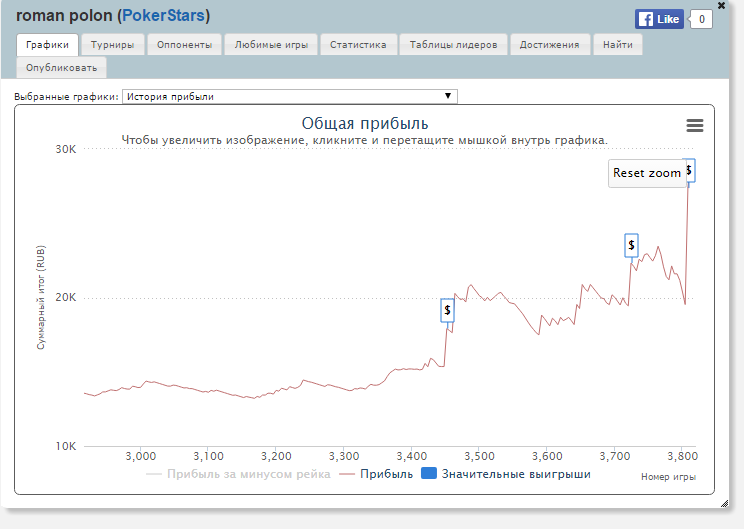Open the Оппоненты tab
Screen dimensions: 744x529
[x=185, y=45]
